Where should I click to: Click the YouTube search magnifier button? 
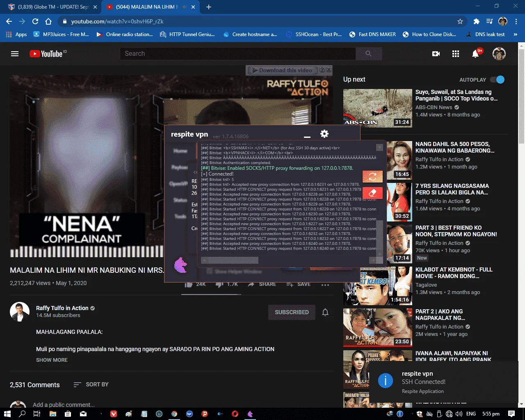pos(369,54)
